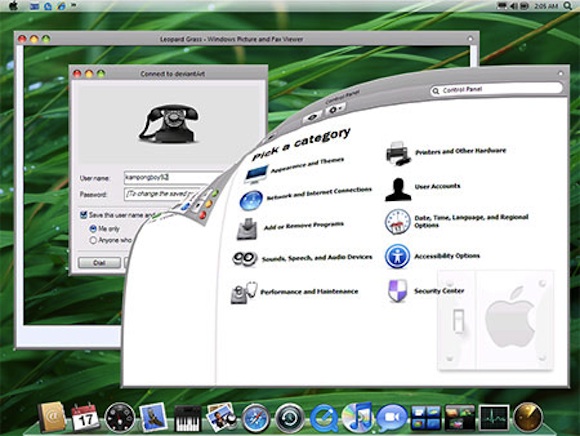The height and width of the screenshot is (436, 580).
Task: Select the Me only radio button
Action: [x=93, y=229]
